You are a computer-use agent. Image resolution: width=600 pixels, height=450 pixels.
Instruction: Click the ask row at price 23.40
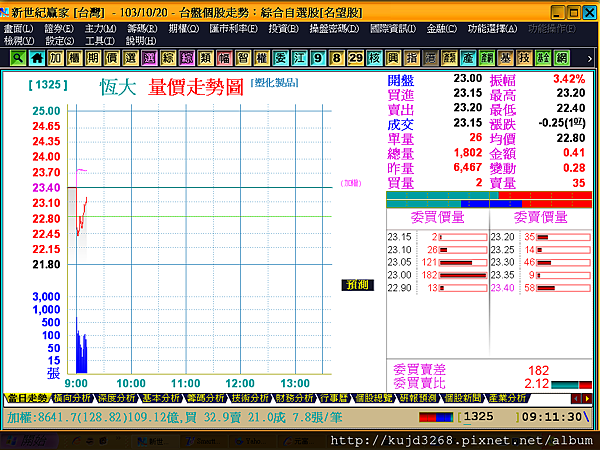(x=541, y=288)
